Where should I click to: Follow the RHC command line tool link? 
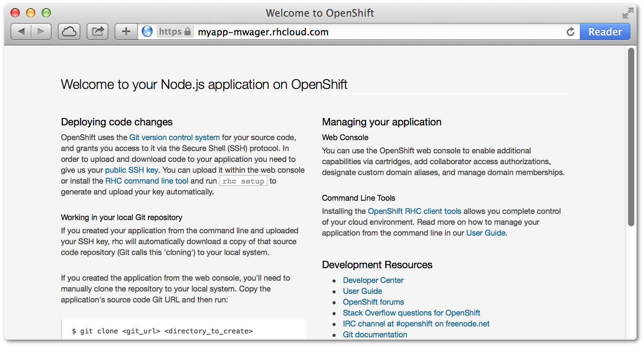coord(147,181)
